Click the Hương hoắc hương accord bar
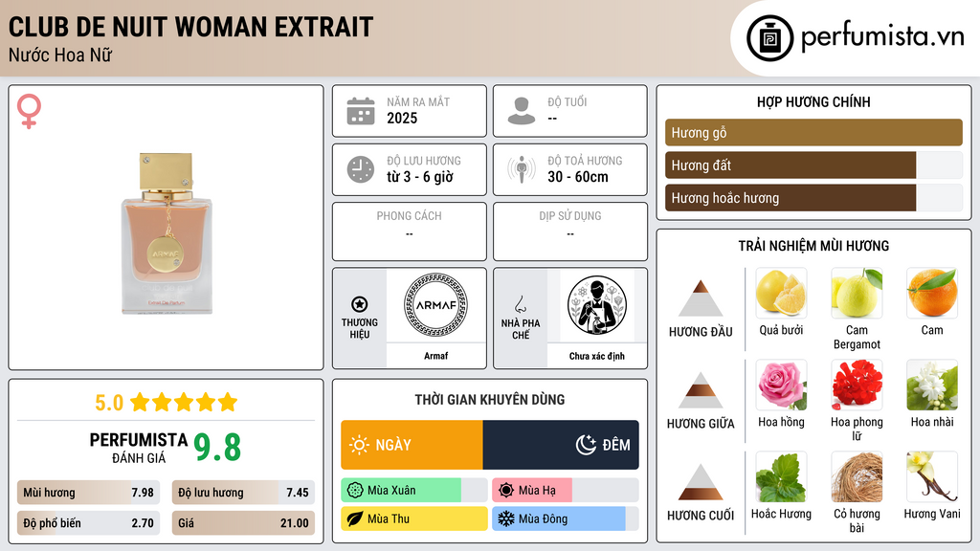980x551 pixels. [813, 197]
